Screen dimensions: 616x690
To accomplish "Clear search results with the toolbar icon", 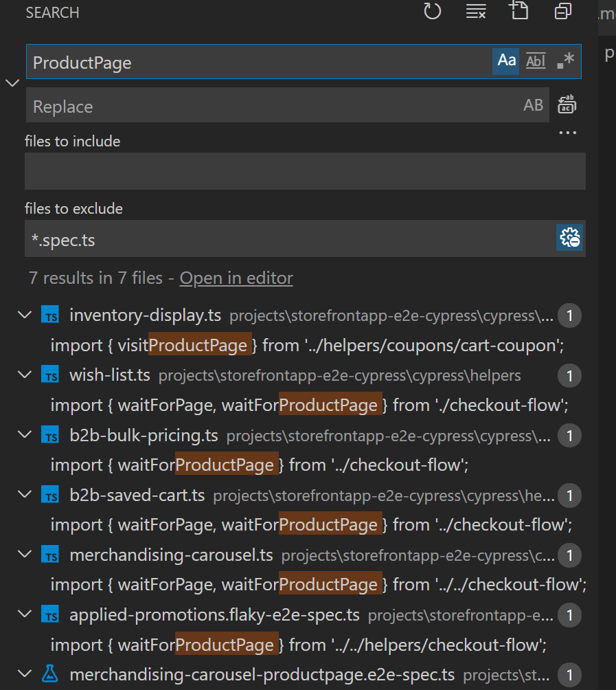I will pos(475,12).
